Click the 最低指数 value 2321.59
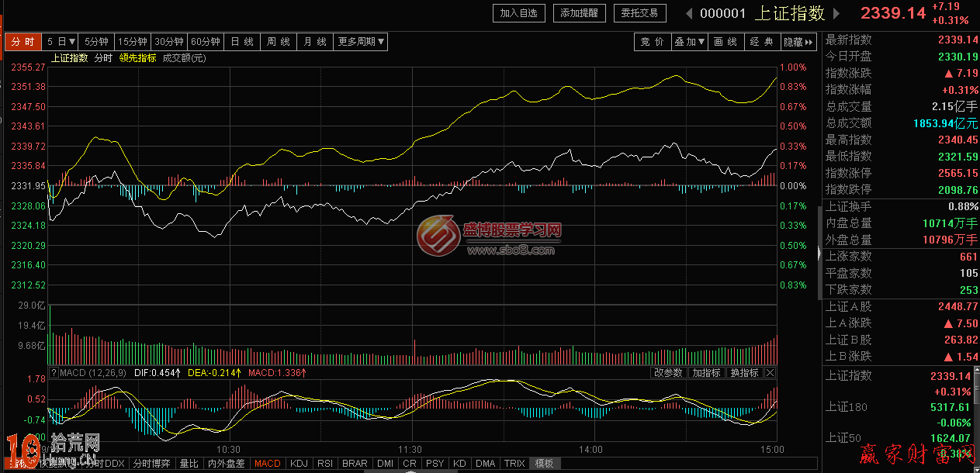Image resolution: width=980 pixels, height=473 pixels. [958, 157]
